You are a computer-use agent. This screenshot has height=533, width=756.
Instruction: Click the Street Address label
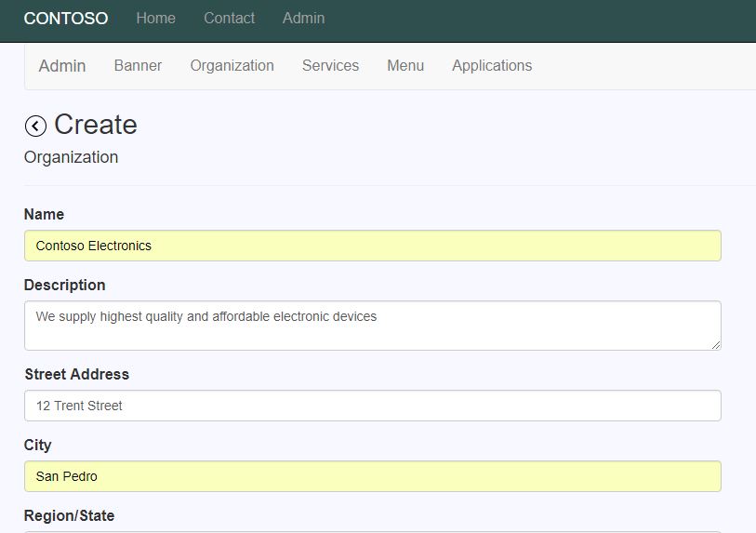pos(76,374)
